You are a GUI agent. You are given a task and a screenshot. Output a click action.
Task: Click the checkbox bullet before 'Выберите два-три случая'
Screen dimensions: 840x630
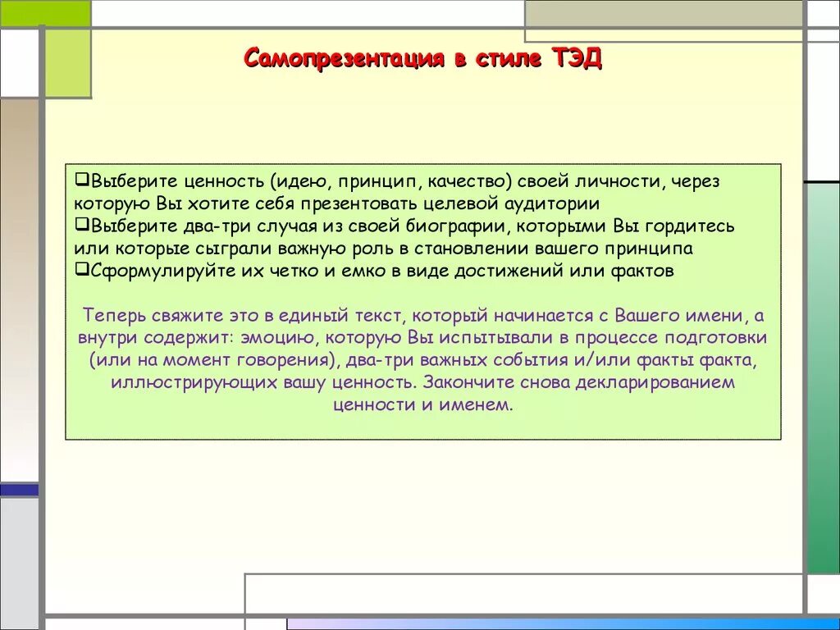tap(81, 223)
